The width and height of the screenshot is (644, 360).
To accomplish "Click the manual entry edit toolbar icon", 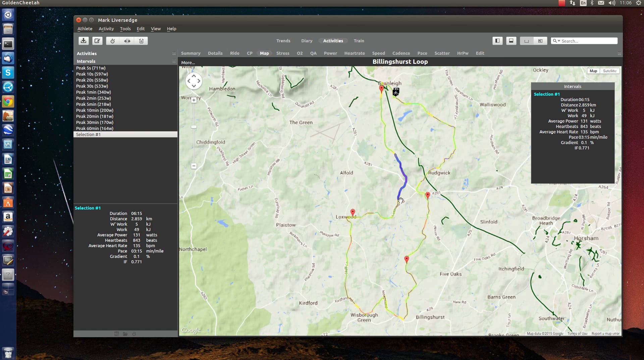I will pos(97,41).
